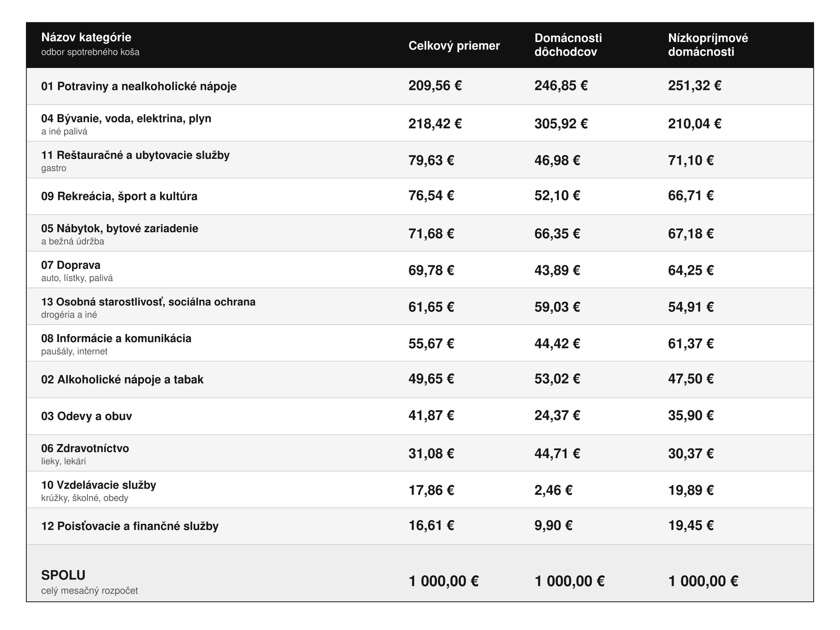Click the 305,92 € pensioner housing value

click(561, 123)
